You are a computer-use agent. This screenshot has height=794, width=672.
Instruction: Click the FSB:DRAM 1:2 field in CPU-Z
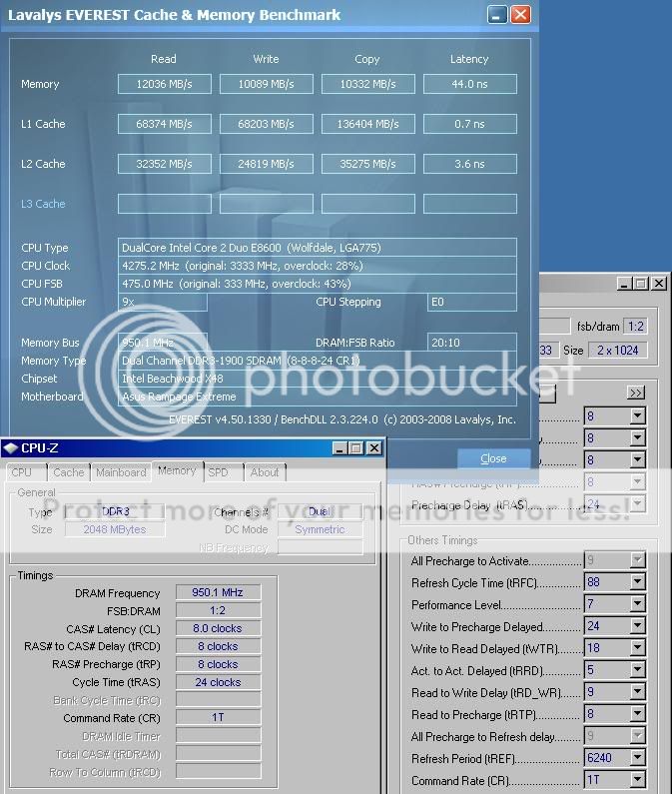coord(219,610)
